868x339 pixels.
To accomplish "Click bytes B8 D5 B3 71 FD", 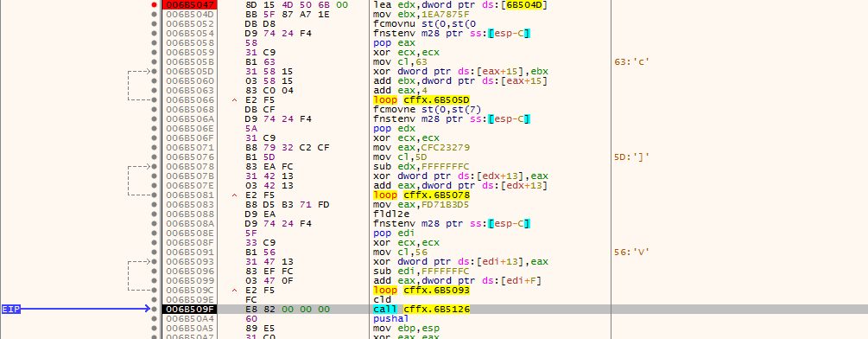I will (x=288, y=204).
